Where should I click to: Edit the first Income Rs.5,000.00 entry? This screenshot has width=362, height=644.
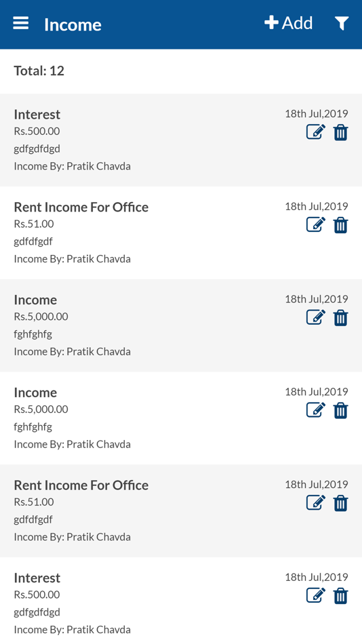tap(316, 317)
